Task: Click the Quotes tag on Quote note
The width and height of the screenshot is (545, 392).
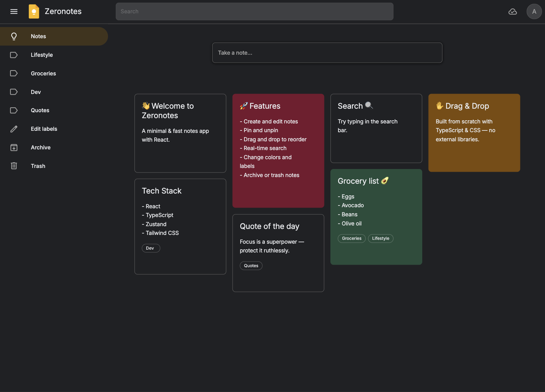Action: pos(251,266)
